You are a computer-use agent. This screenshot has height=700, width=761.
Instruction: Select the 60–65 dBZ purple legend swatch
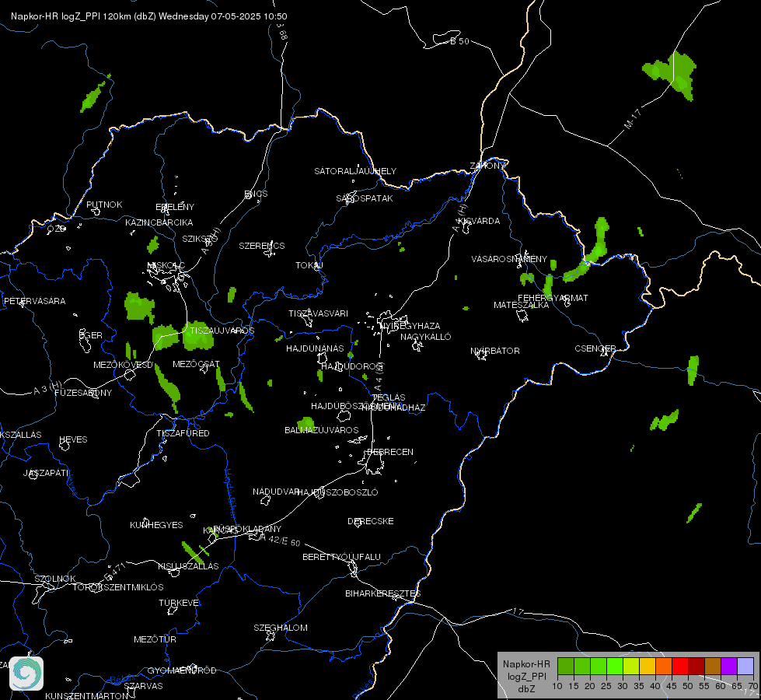tap(729, 667)
